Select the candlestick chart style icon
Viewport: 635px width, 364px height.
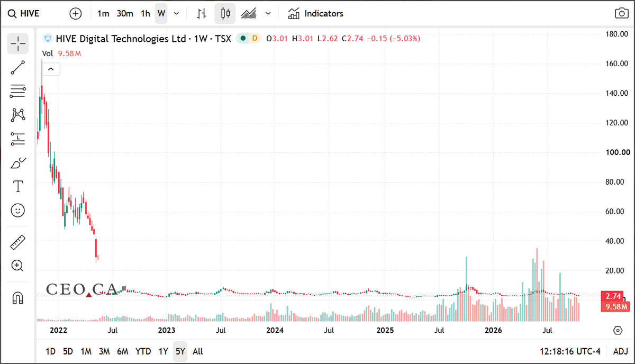(225, 14)
